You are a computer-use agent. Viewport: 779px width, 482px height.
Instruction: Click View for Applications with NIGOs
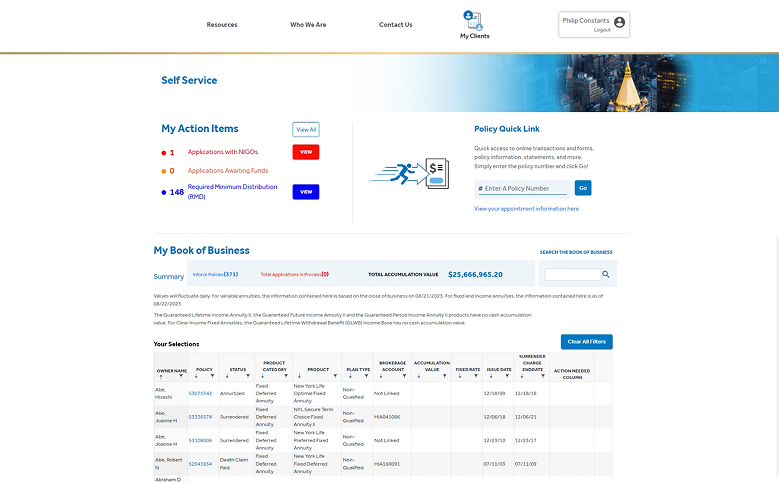click(x=305, y=152)
